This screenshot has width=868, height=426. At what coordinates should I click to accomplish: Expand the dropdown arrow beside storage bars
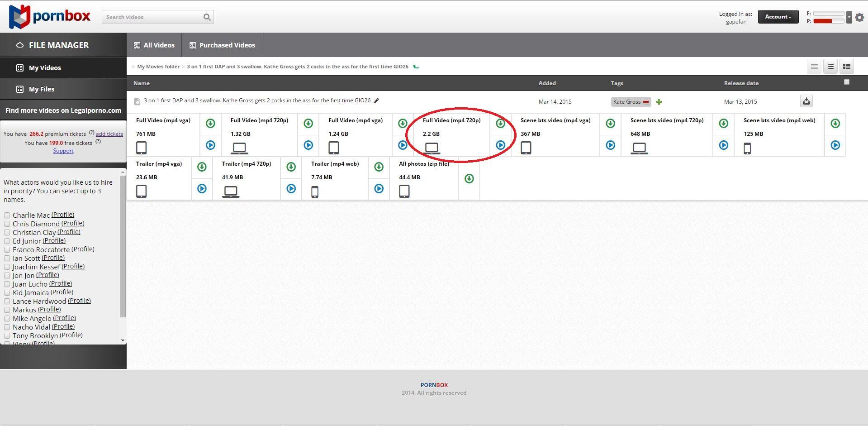coord(849,17)
